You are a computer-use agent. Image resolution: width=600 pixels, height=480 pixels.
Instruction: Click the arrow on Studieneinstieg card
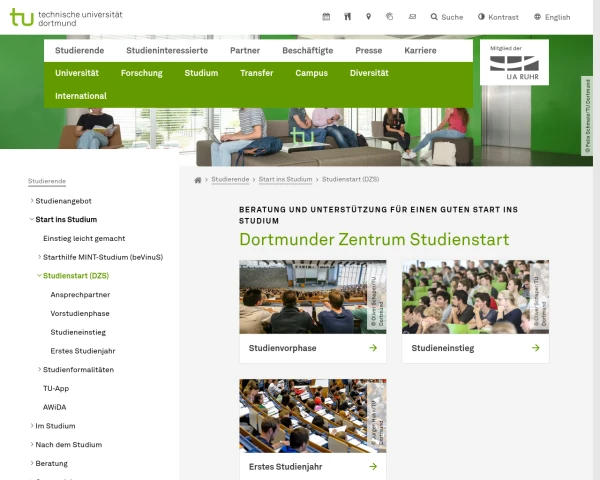tap(536, 348)
